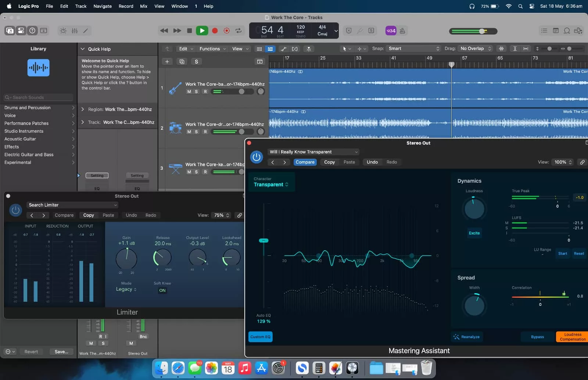
Task: Toggle the Cycle loop button
Action: [x=239, y=31]
